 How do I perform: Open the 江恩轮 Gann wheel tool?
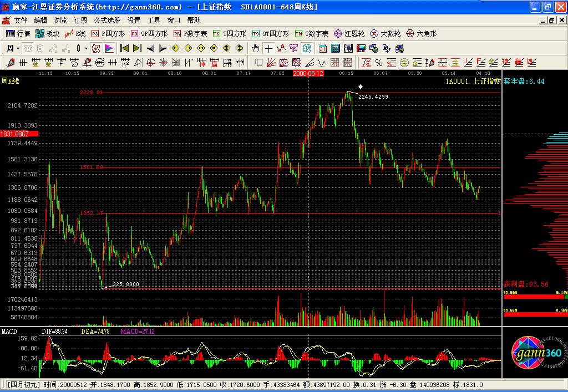(348, 34)
